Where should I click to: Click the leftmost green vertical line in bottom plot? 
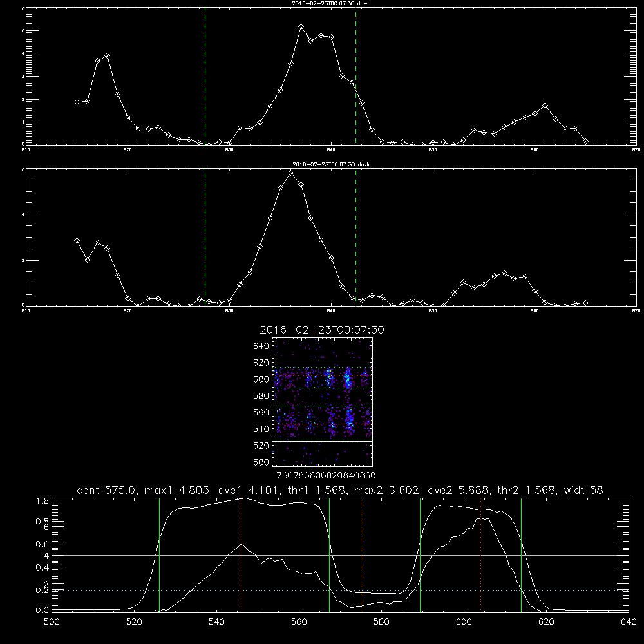tap(159, 554)
